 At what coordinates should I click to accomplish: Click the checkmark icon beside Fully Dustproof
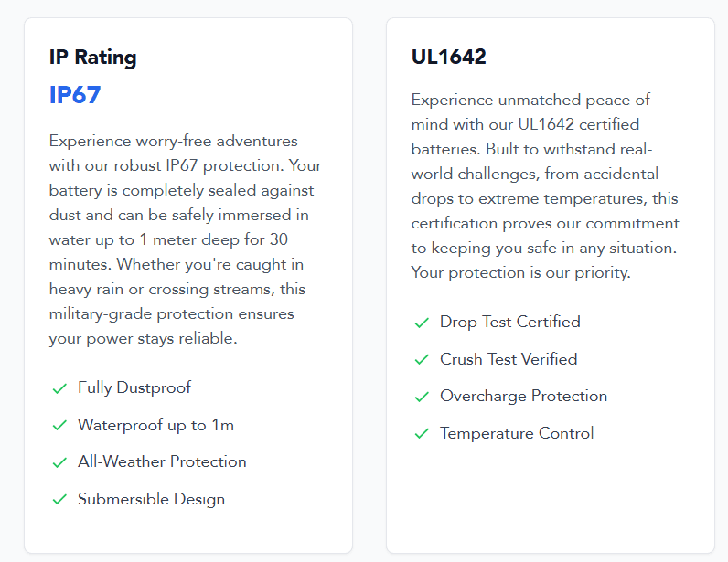pyautogui.click(x=59, y=388)
